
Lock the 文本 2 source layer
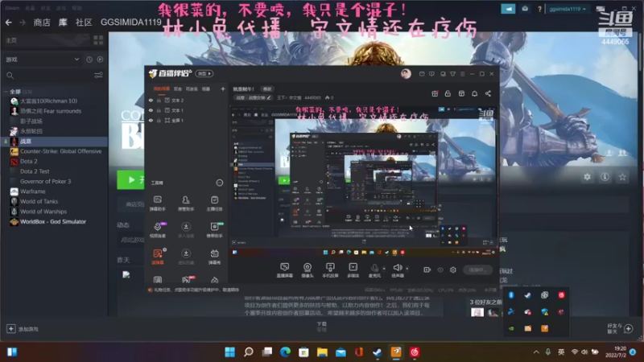159,100
